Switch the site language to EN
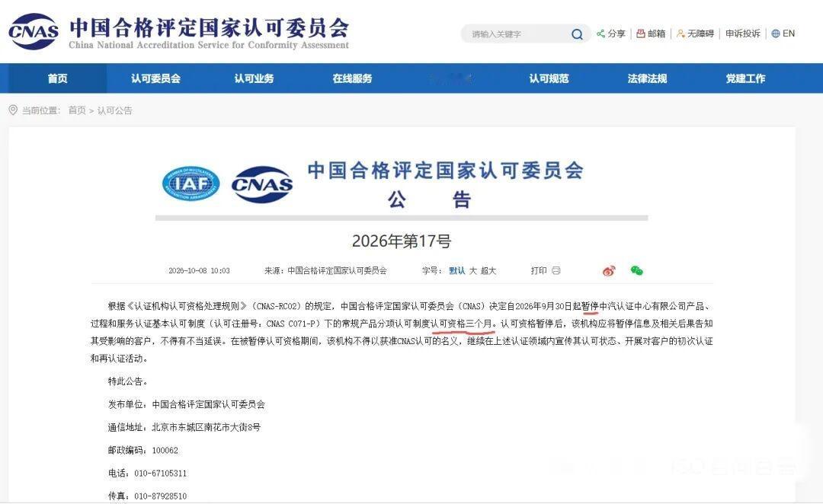 coord(789,33)
